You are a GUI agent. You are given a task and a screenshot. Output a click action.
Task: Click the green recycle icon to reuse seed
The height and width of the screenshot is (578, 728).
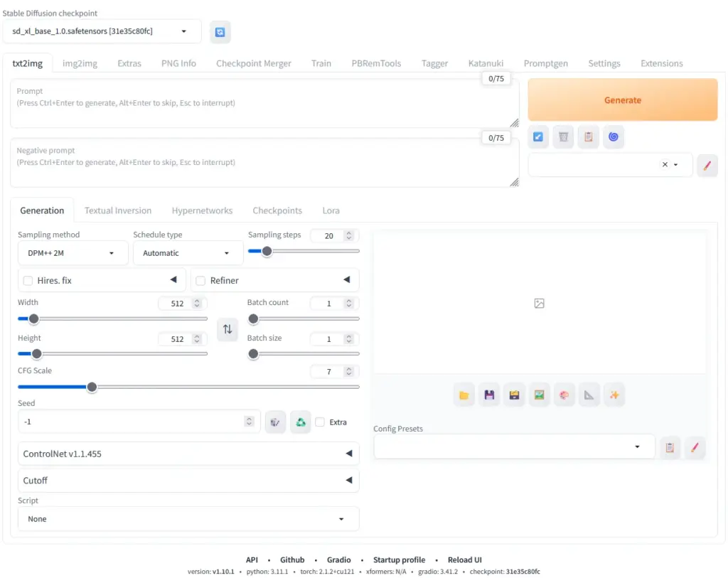pos(301,422)
